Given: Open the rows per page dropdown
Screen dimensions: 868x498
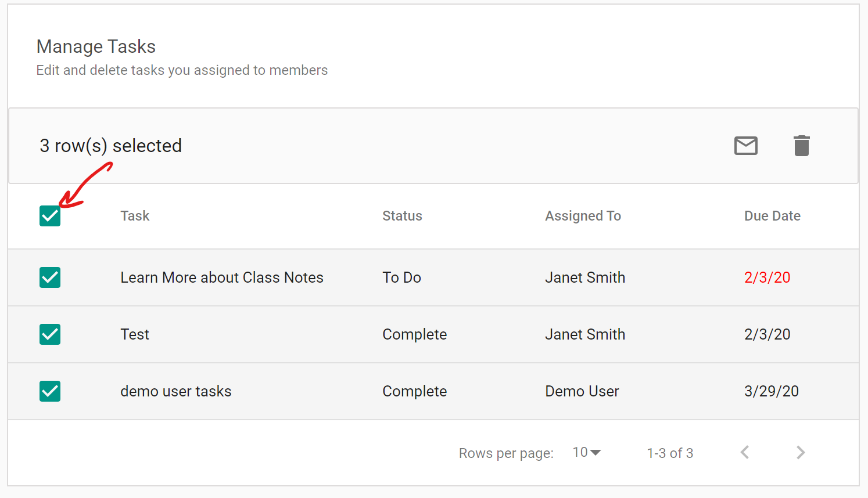Looking at the screenshot, I should pos(587,452).
